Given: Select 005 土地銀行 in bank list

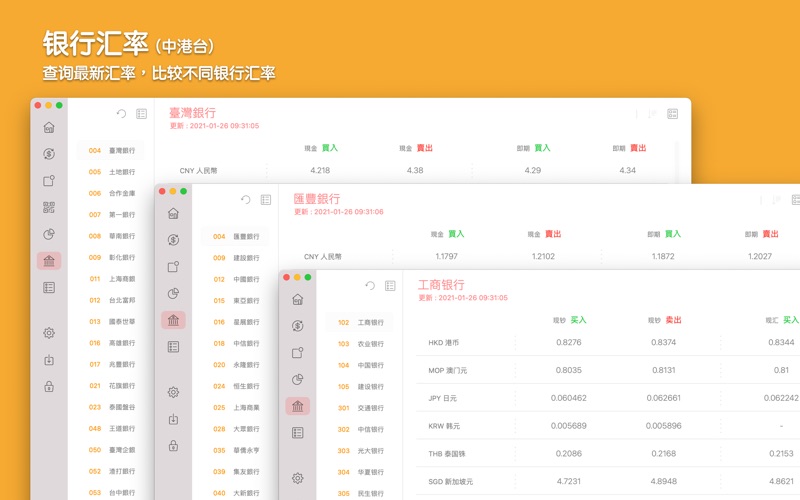Looking at the screenshot, I should pos(111,172).
